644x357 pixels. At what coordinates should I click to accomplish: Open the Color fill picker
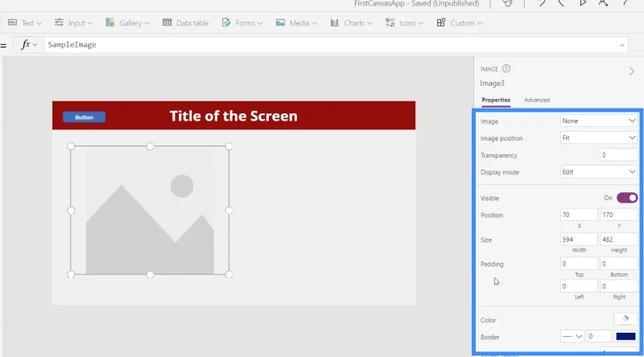point(625,318)
